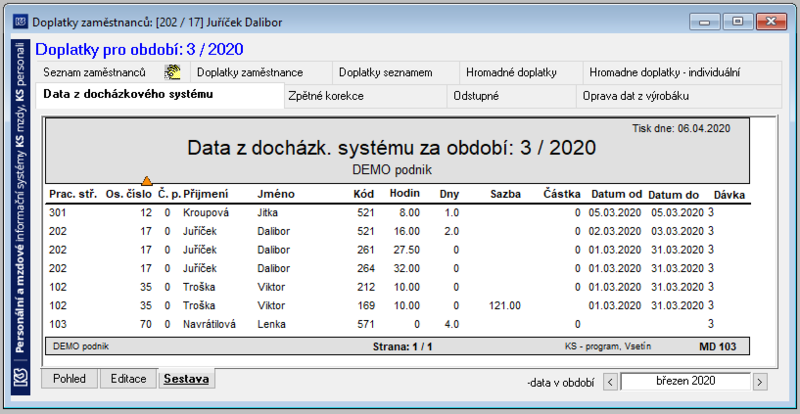Click the Strana: 1 / 1 footer text

click(403, 347)
